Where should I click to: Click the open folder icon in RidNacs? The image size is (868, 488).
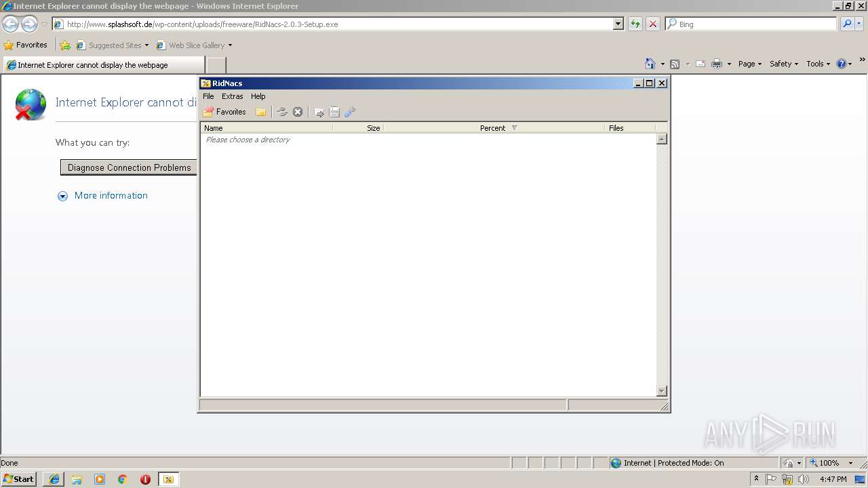[261, 112]
